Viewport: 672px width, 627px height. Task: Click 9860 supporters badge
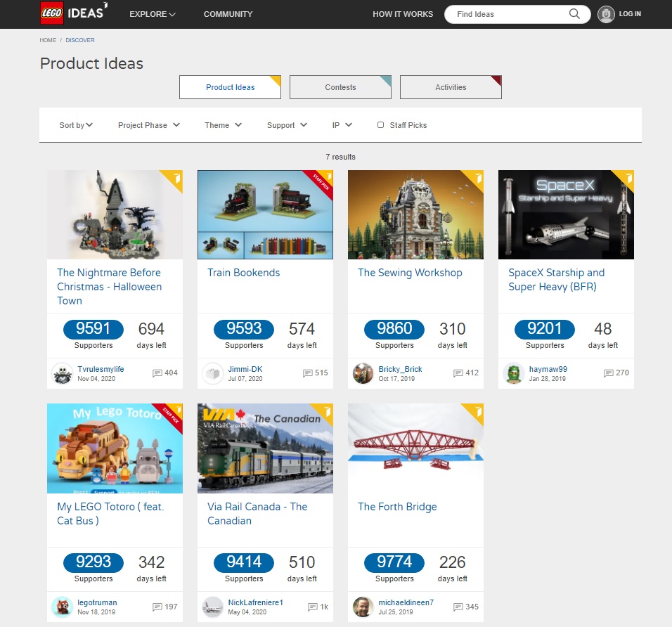[x=394, y=329]
